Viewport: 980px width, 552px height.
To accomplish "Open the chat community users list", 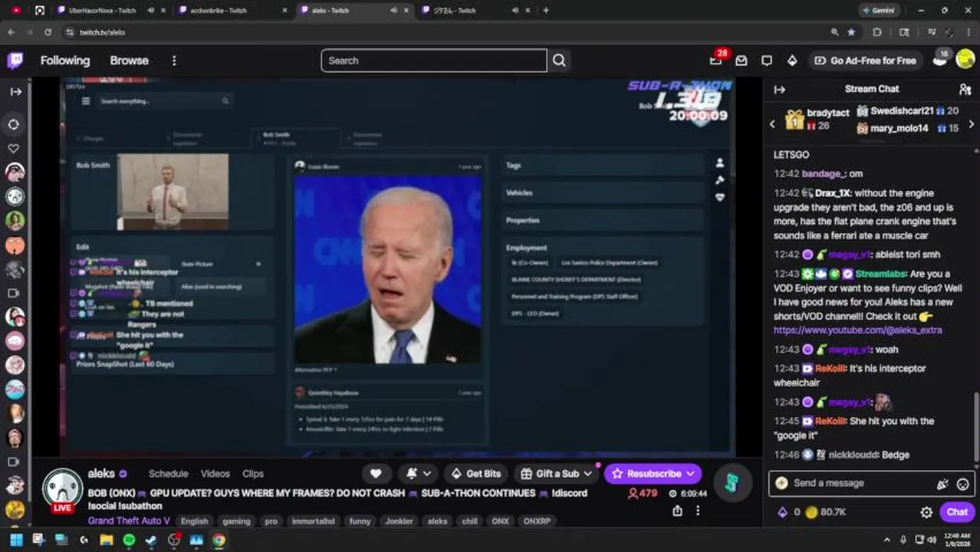I will click(965, 89).
